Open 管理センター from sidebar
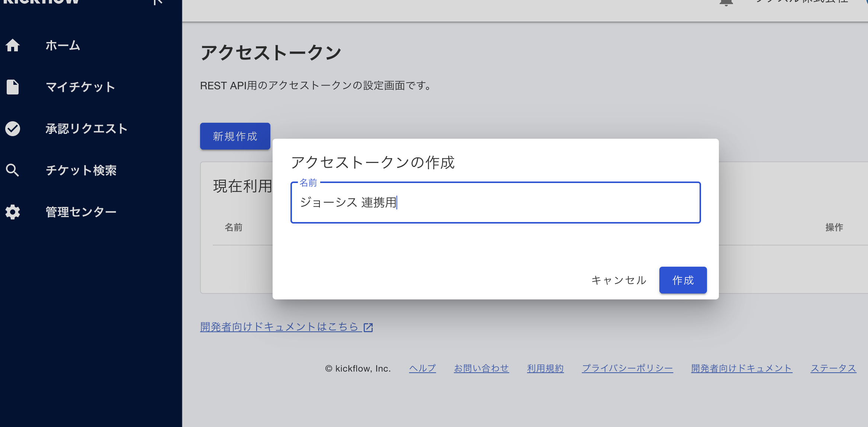Image resolution: width=868 pixels, height=427 pixels. 81,212
